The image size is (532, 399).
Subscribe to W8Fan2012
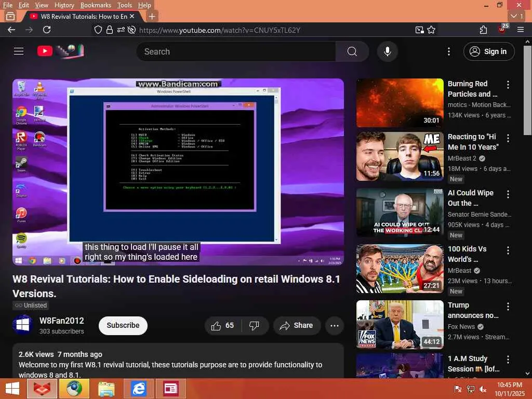point(123,326)
